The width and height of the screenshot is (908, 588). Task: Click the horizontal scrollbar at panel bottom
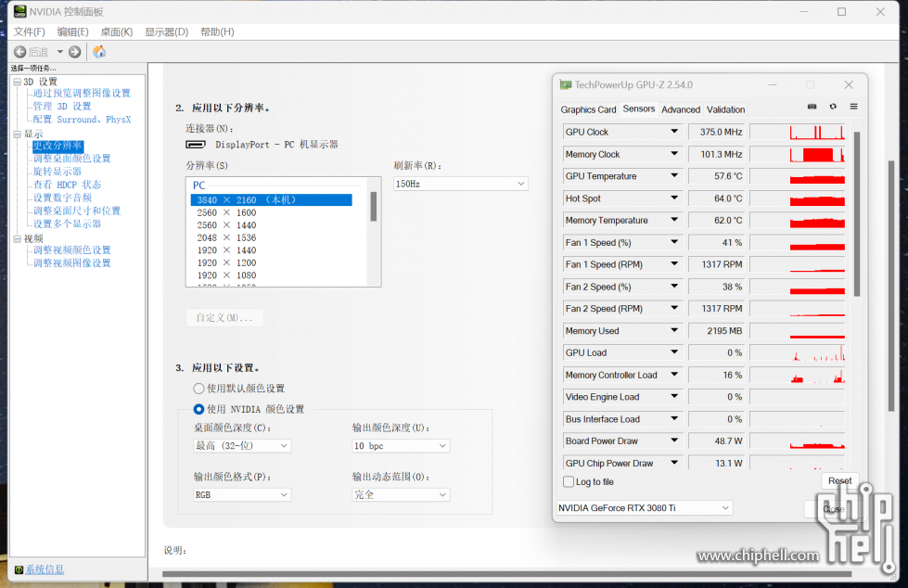point(506,574)
